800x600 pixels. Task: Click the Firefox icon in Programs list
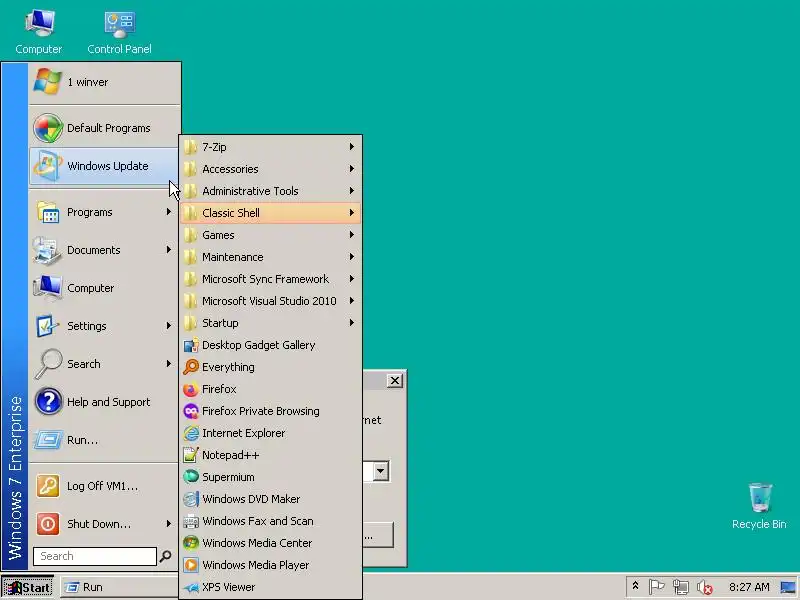[190, 389]
